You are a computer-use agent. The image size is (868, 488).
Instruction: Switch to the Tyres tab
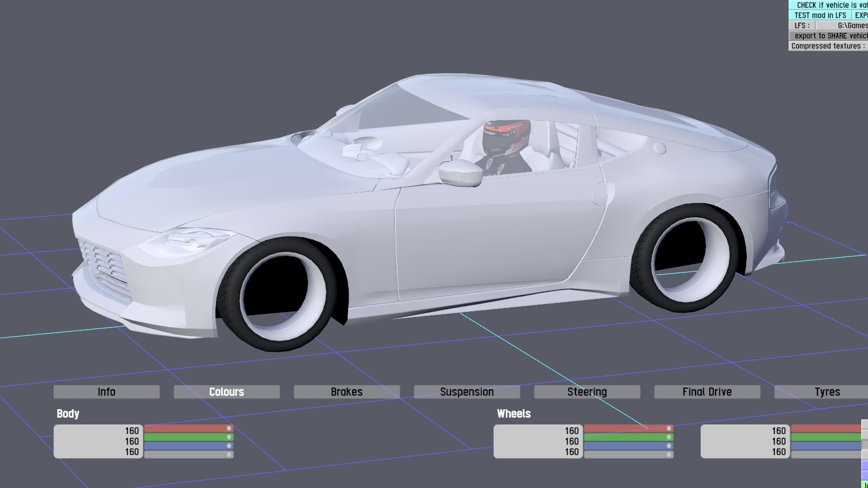click(x=822, y=392)
